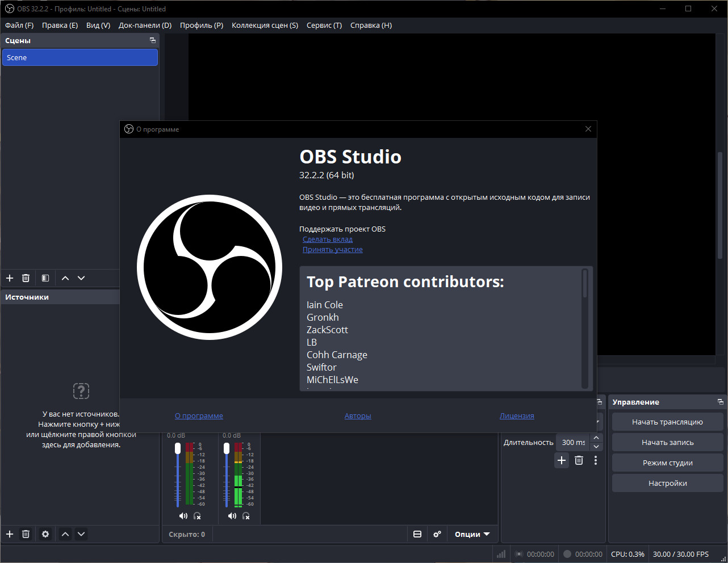Add a source with the plus icon

tap(10, 534)
